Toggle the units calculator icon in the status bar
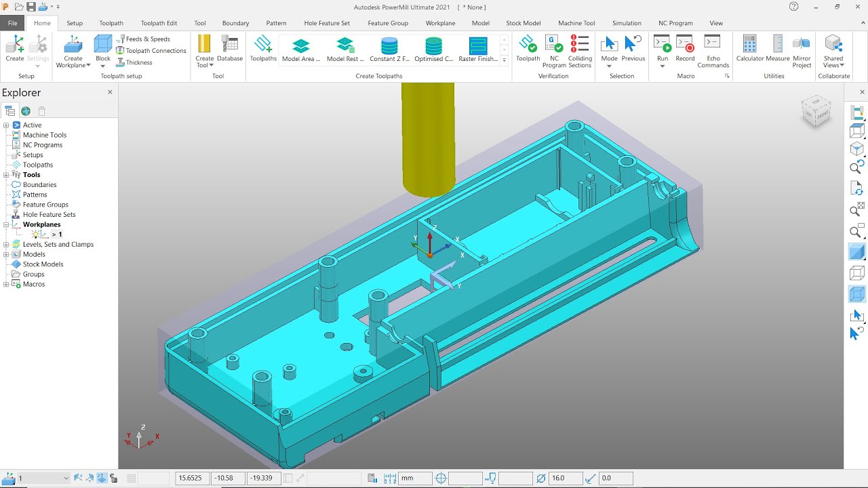Screen dimensions: 868x488 pos(372,478)
